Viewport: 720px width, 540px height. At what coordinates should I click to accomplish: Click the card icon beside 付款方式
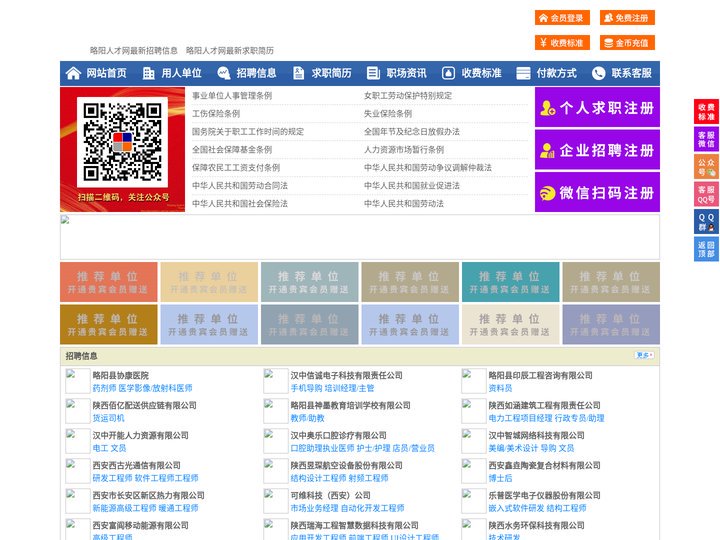point(523,73)
